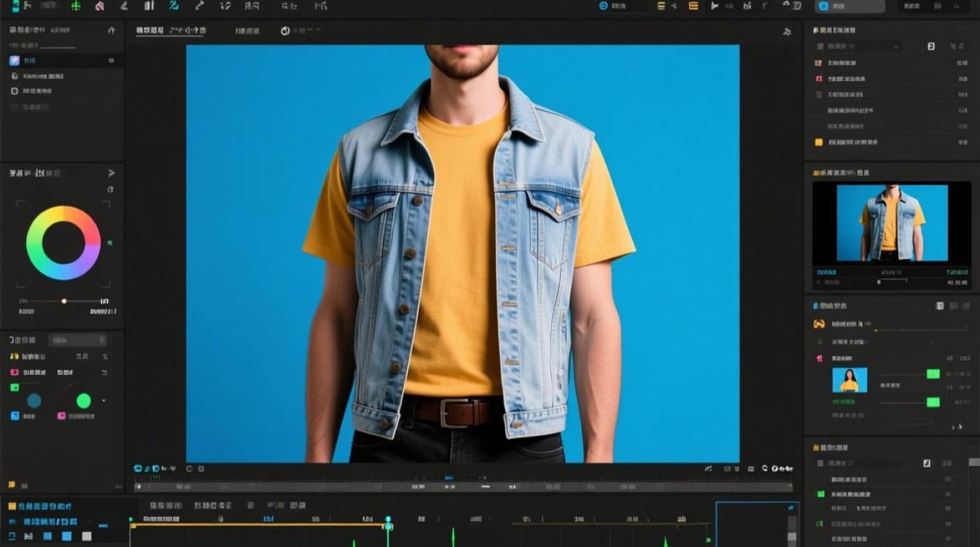This screenshot has width=980, height=547.
Task: Toggle the lower green switch beside the woman thumbnail
Action: (x=933, y=402)
